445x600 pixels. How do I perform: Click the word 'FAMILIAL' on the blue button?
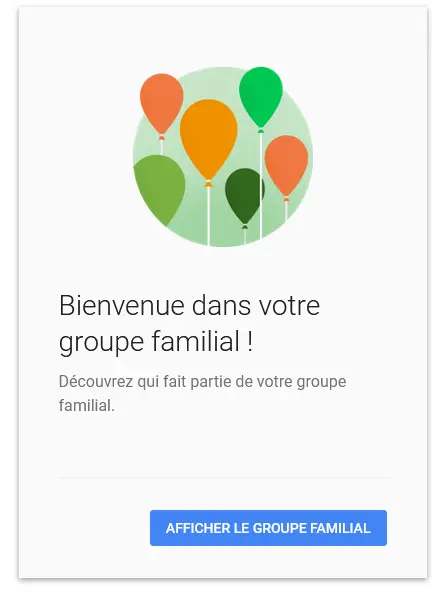coord(340,528)
